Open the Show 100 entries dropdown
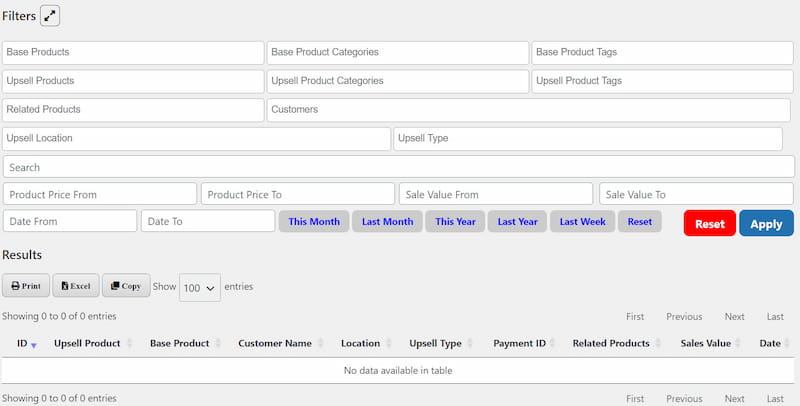This screenshot has height=406, width=800. pyautogui.click(x=199, y=288)
